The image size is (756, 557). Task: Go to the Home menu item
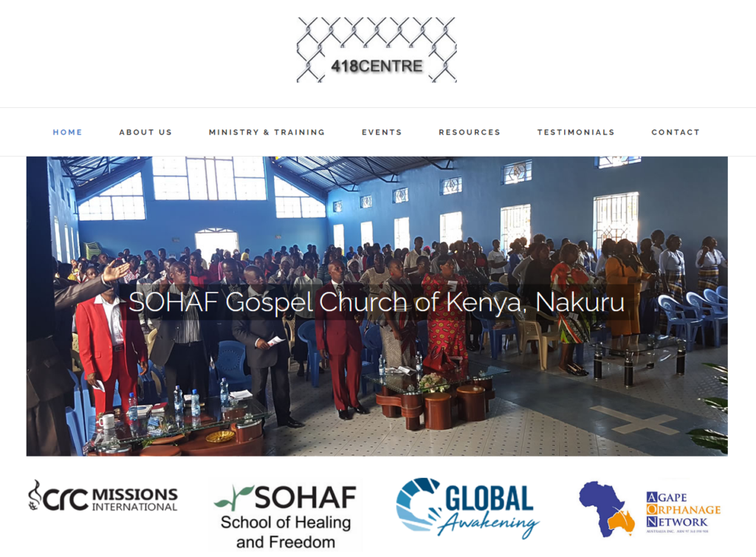click(x=67, y=132)
